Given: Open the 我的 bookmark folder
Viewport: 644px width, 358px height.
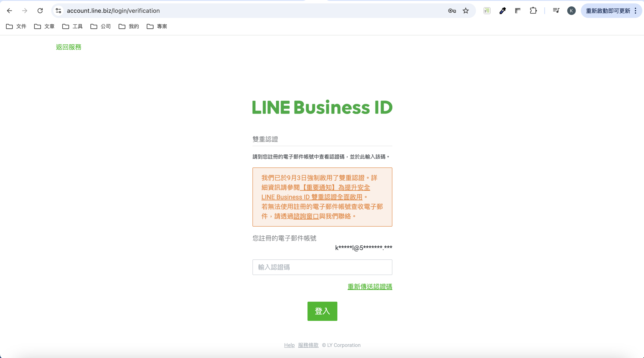Looking at the screenshot, I should [129, 26].
